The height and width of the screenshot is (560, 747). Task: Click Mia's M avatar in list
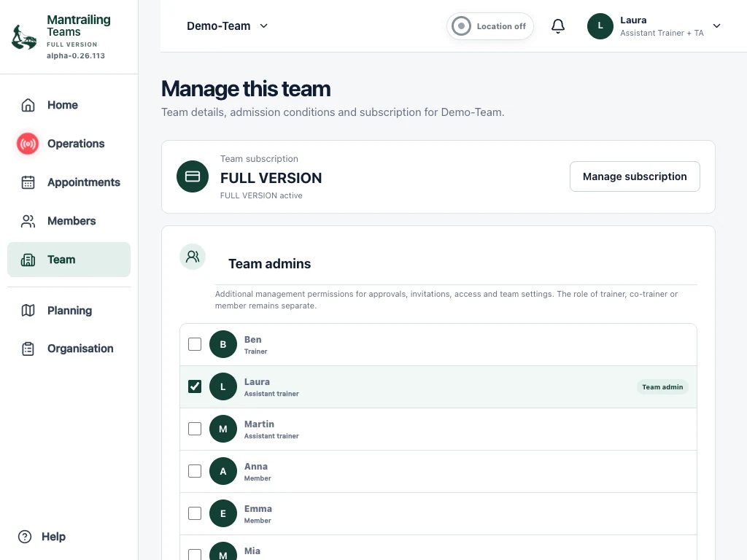coord(223,551)
